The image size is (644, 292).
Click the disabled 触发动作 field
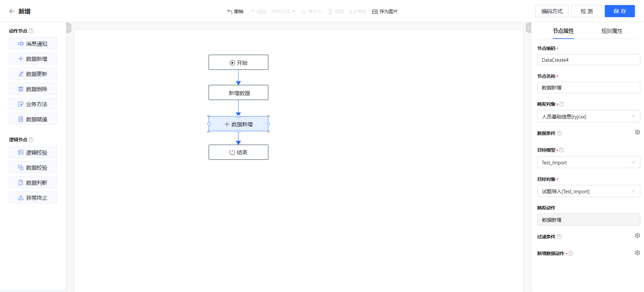click(x=589, y=220)
